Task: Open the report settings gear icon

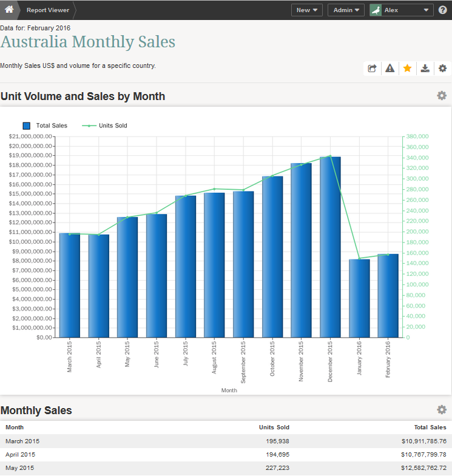Action: click(x=443, y=69)
